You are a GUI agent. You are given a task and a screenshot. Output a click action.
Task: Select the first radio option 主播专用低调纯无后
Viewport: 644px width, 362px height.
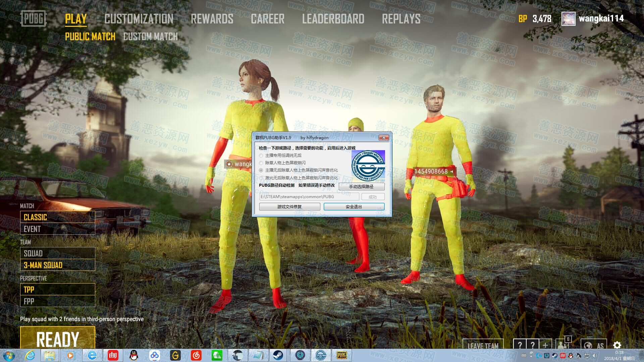click(x=261, y=156)
